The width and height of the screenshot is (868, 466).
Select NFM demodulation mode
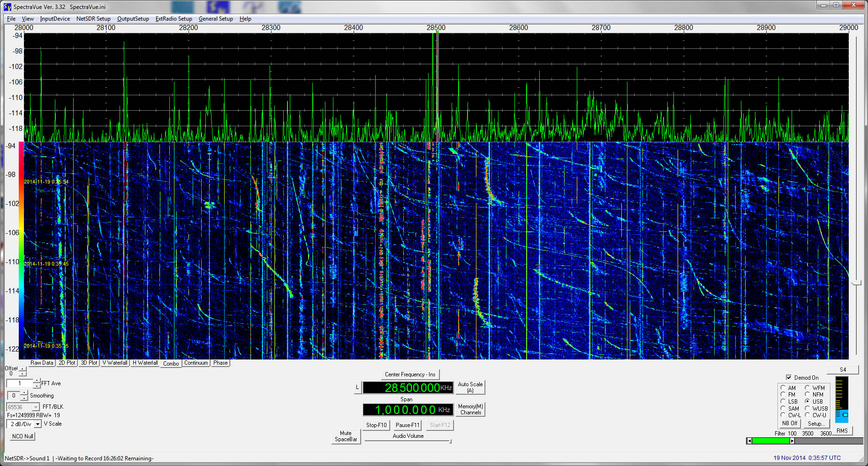click(808, 394)
